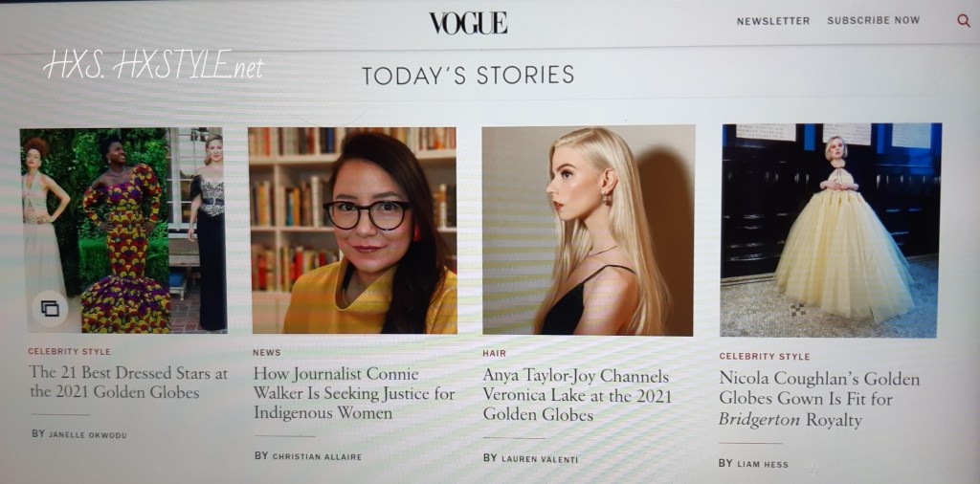Open Anya Taylor-Joy Channels Veronica Lake story
The width and height of the screenshot is (980, 484).
(x=576, y=395)
